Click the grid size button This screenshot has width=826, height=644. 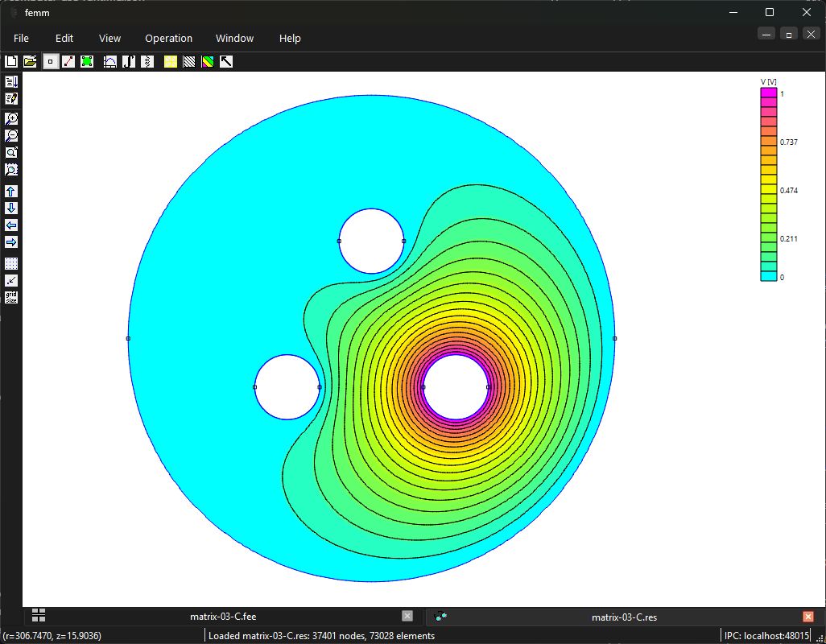11,297
